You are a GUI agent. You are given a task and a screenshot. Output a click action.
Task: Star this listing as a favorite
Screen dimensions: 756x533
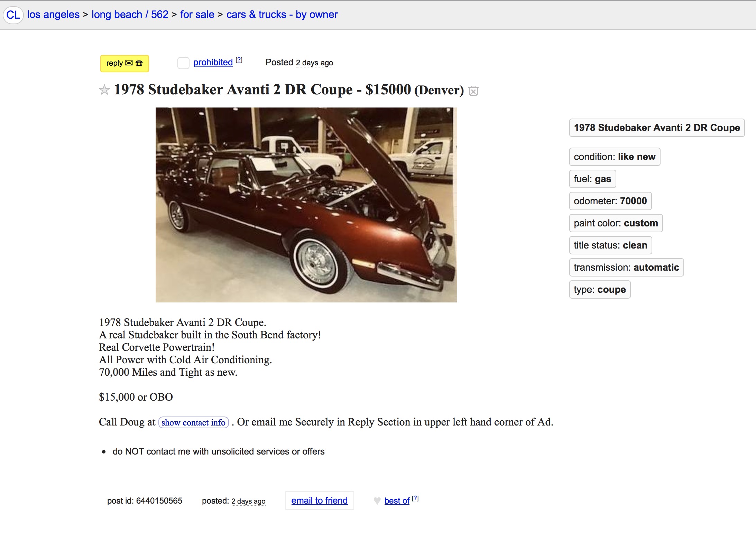pyautogui.click(x=104, y=90)
